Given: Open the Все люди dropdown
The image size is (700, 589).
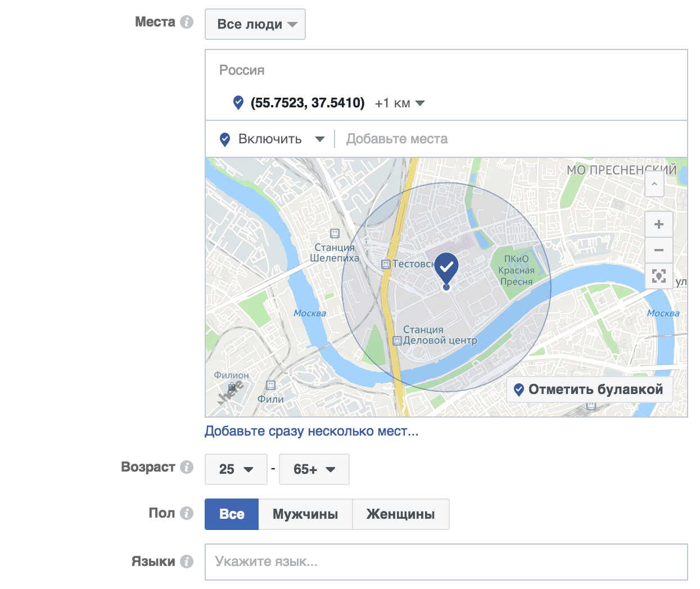Looking at the screenshot, I should 255,24.
